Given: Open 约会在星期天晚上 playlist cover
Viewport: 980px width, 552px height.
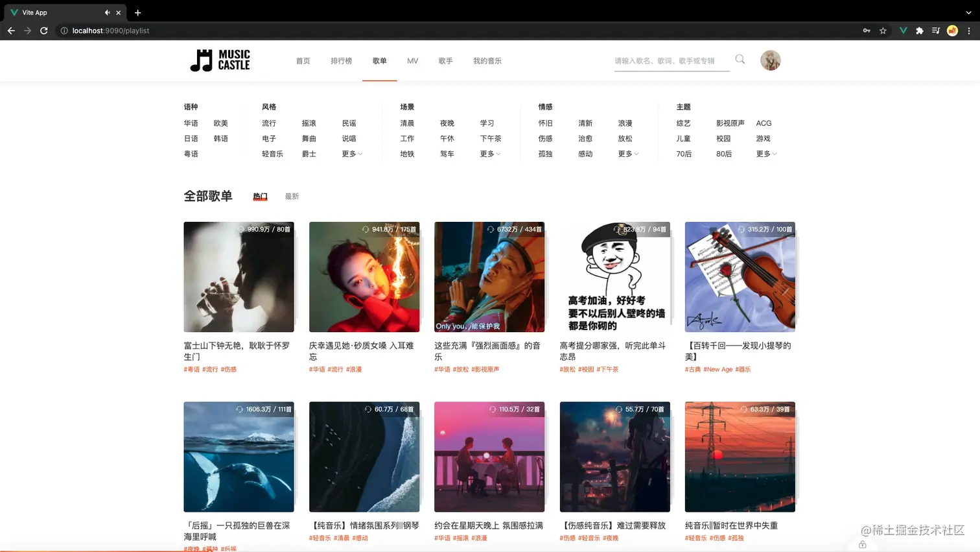Looking at the screenshot, I should pos(489,457).
